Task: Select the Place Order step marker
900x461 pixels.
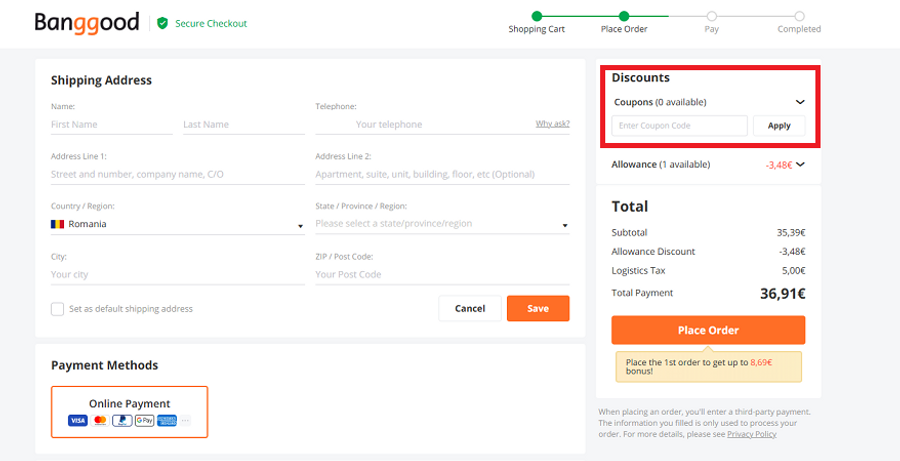Action: [624, 16]
